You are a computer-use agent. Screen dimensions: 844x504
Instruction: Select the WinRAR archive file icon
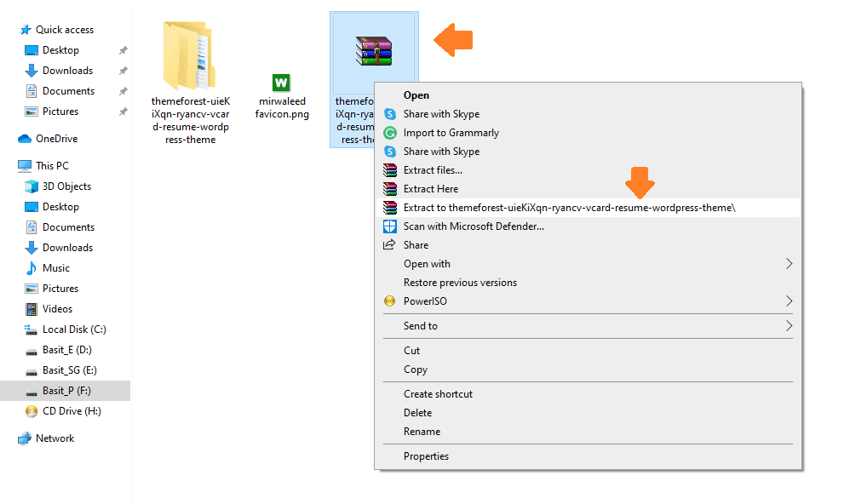coord(374,51)
